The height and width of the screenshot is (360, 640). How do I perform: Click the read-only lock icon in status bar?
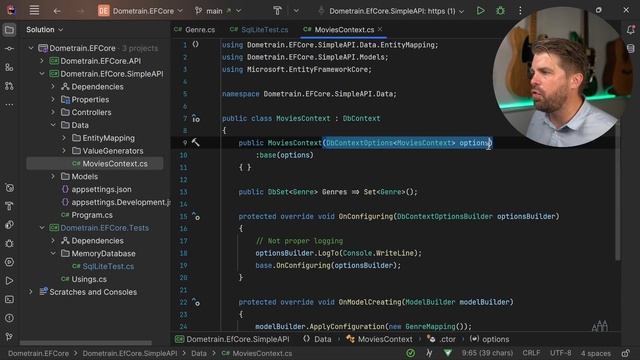coord(626,353)
